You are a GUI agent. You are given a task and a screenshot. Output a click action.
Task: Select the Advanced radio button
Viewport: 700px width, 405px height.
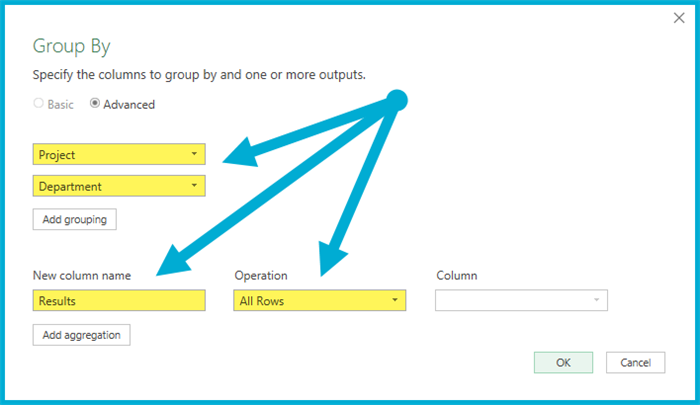tap(96, 104)
